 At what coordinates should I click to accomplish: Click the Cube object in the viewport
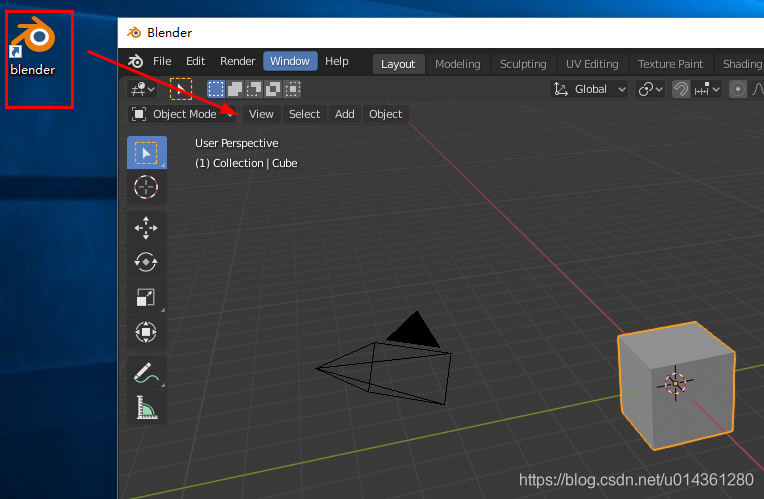point(676,385)
